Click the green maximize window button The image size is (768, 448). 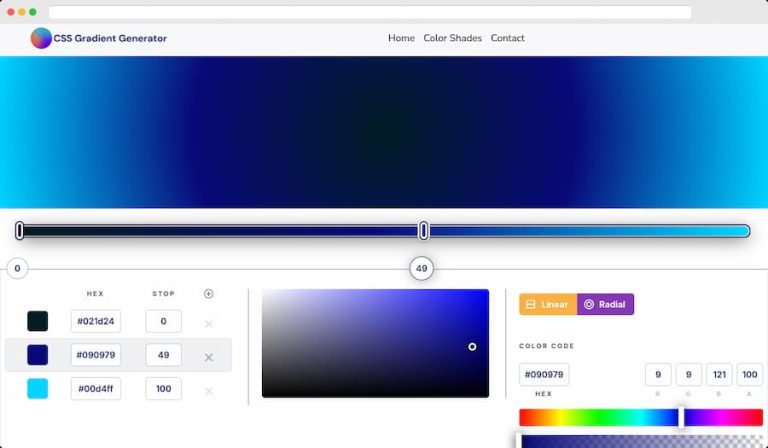(x=33, y=12)
